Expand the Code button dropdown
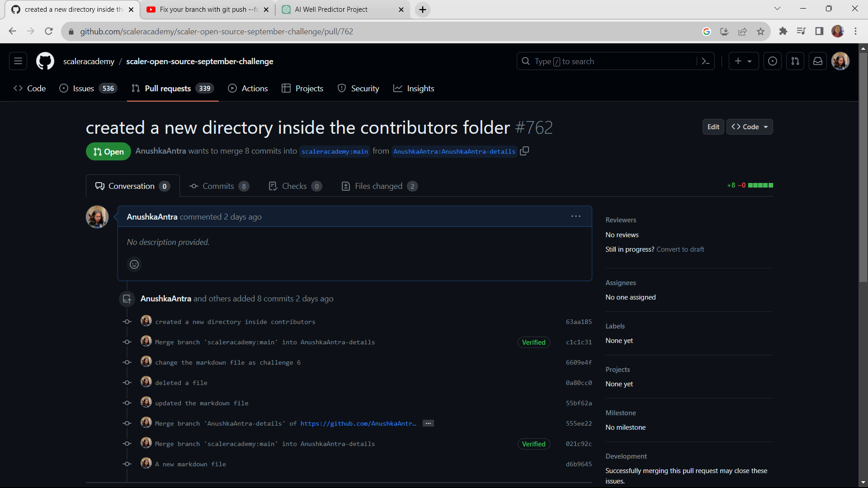This screenshot has height=488, width=868. pyautogui.click(x=765, y=127)
